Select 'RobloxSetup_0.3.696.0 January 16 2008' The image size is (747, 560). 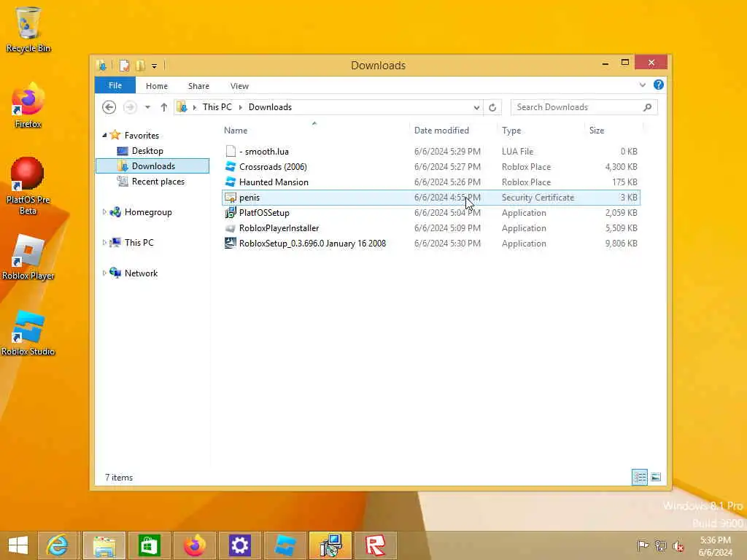430,244
